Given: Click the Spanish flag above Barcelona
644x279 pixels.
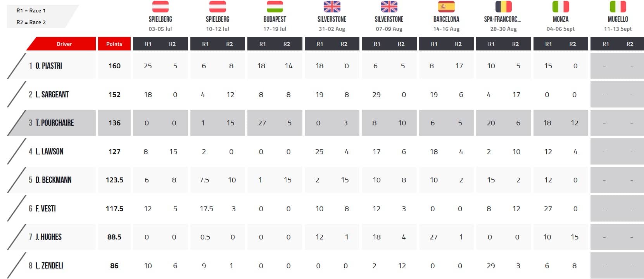Looking at the screenshot, I should click(x=446, y=7).
